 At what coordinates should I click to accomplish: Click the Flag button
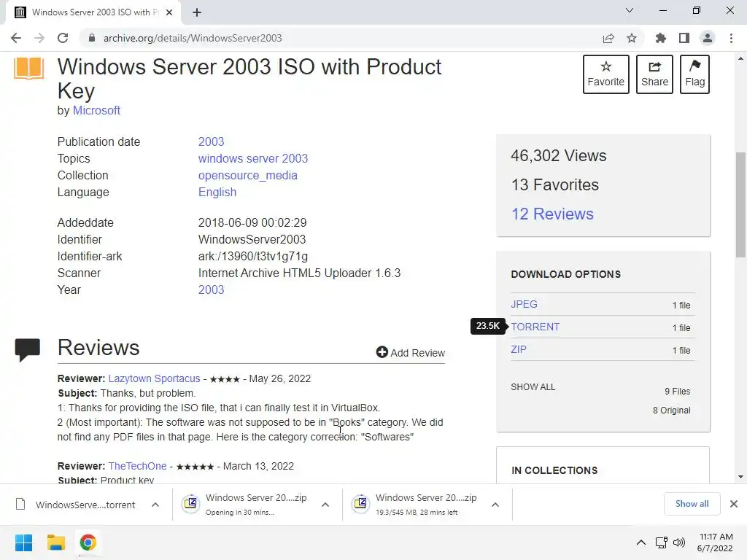pos(694,74)
